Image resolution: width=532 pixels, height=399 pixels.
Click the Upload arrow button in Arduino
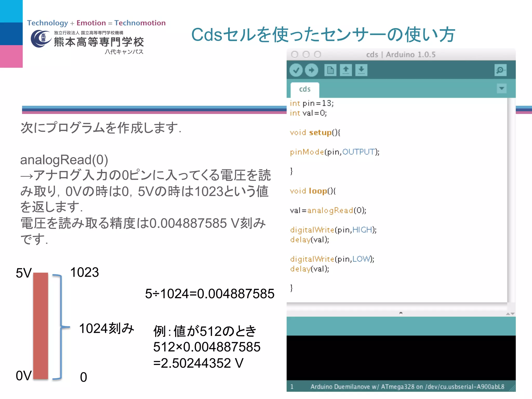pos(311,70)
